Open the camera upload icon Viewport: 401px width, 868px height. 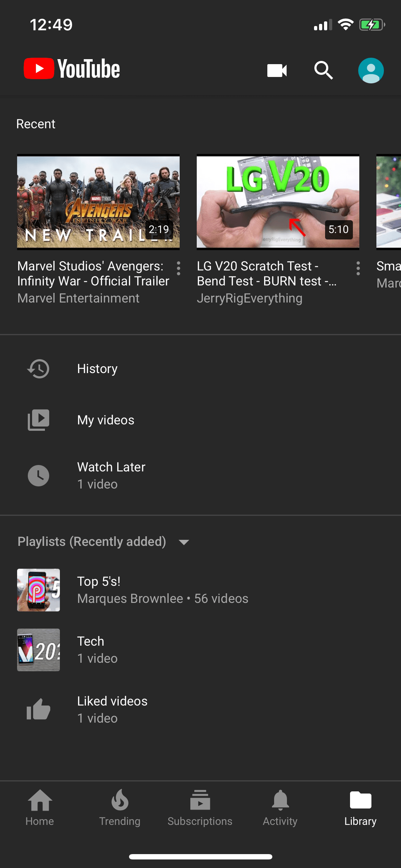pos(277,71)
